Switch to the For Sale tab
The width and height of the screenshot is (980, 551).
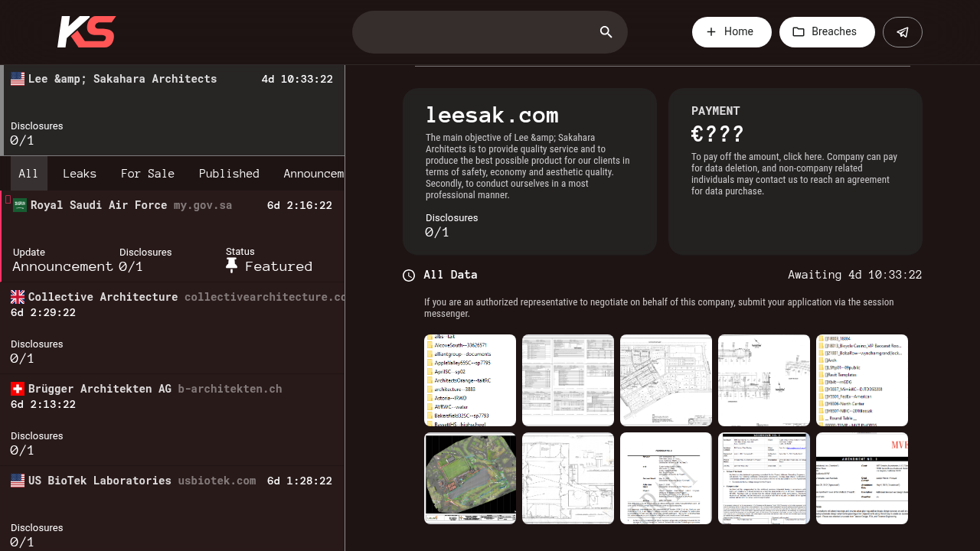pos(148,174)
